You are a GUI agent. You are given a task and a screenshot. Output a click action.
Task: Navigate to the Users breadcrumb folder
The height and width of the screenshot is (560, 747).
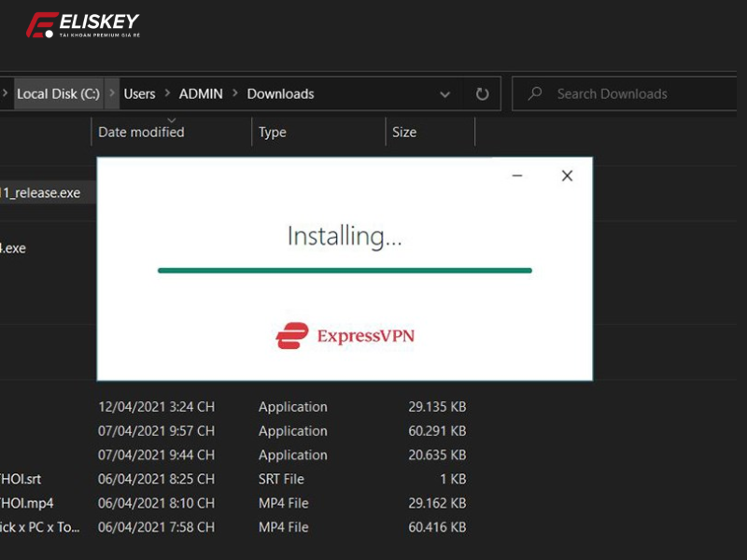coord(139,94)
